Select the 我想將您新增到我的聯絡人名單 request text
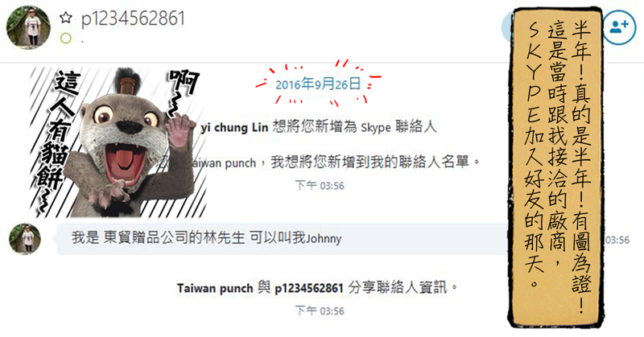Viewport: 644px width, 337px height. click(369, 162)
